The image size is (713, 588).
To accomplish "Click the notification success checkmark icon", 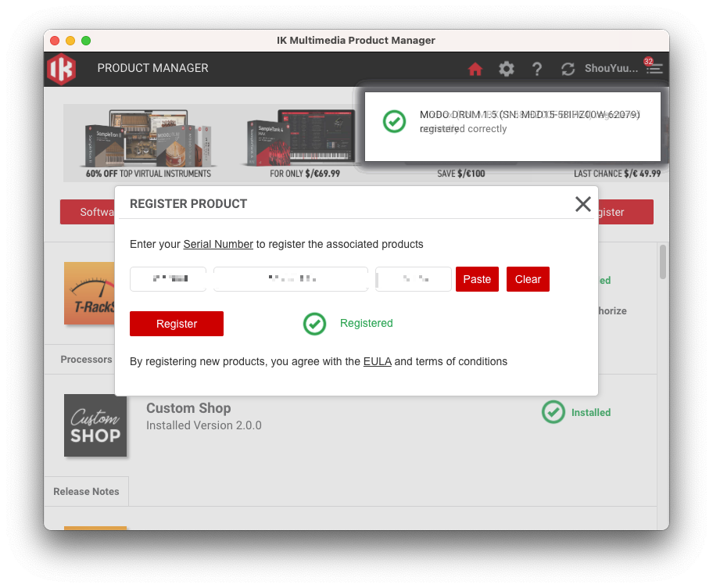I will (x=394, y=121).
